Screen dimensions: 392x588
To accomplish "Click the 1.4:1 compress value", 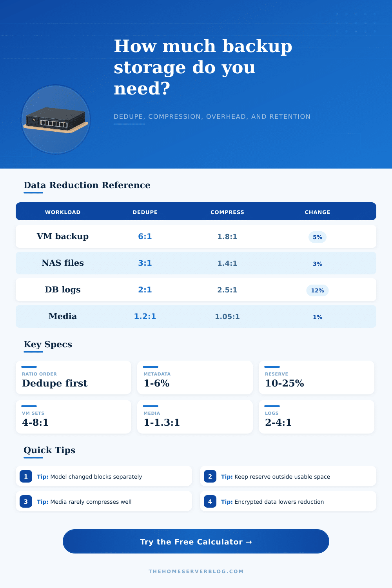I will [x=227, y=263].
